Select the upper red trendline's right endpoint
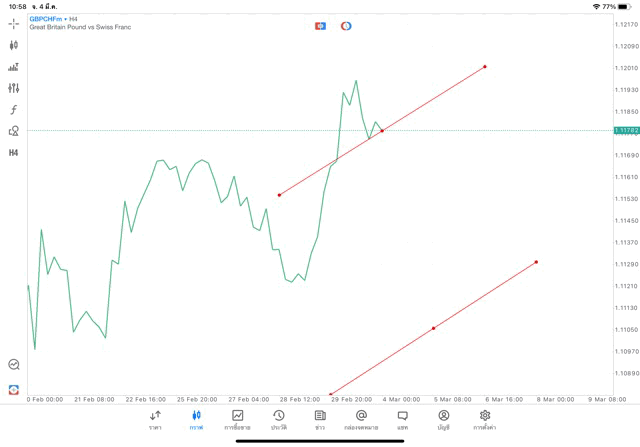 click(x=485, y=67)
